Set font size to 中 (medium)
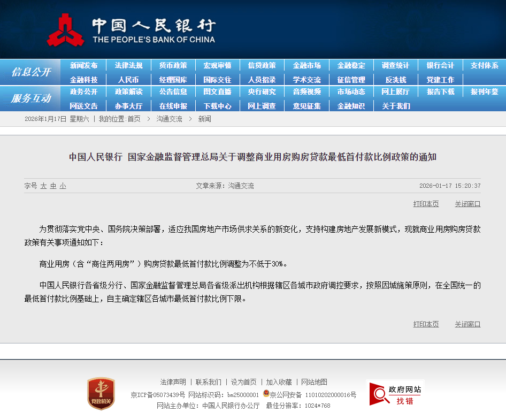This screenshot has width=506, height=420. point(53,186)
